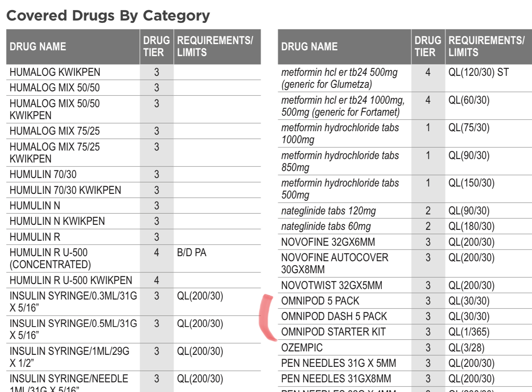532x392 pixels.
Task: Click the red highlighter annotation mark
Action: click(x=267, y=318)
